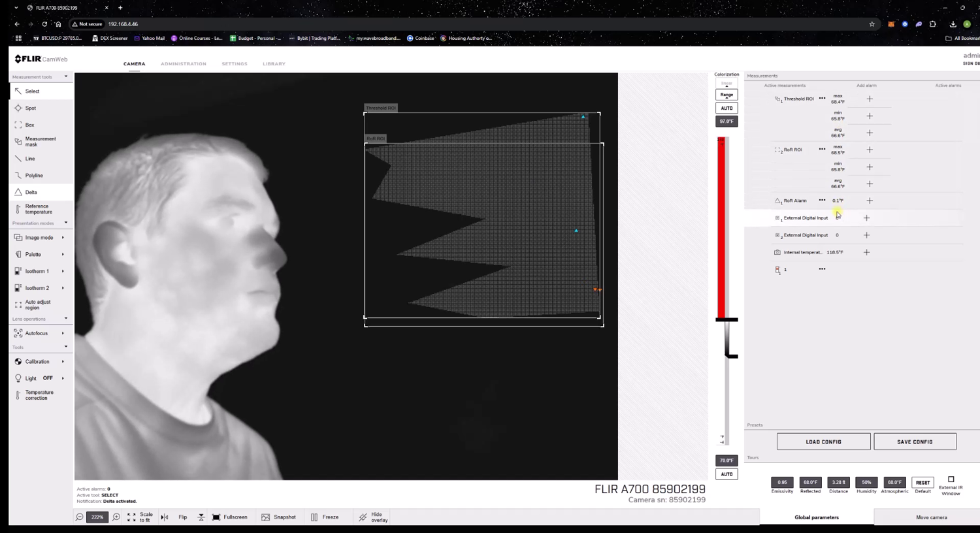The height and width of the screenshot is (533, 980).
Task: Collapse the Measurement tools section
Action: pos(65,77)
